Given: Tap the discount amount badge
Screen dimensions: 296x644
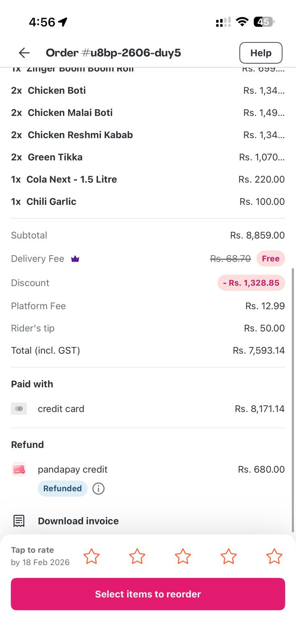Looking at the screenshot, I should [x=251, y=283].
